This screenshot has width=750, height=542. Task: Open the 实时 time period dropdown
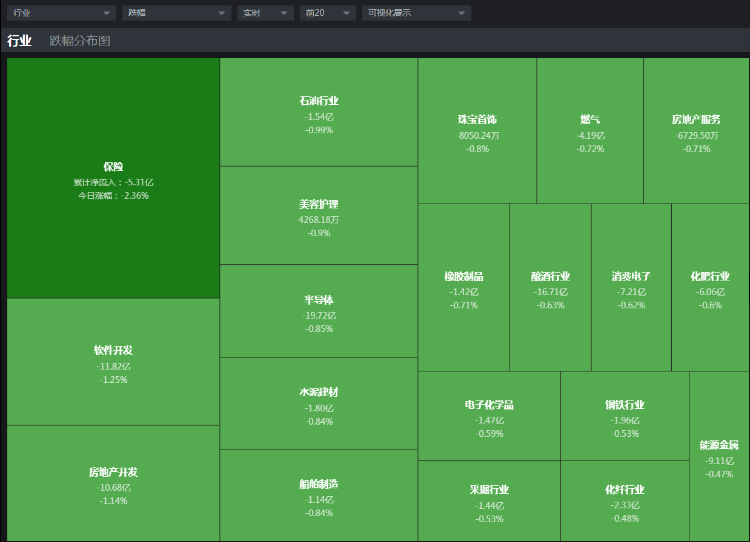[x=265, y=13]
